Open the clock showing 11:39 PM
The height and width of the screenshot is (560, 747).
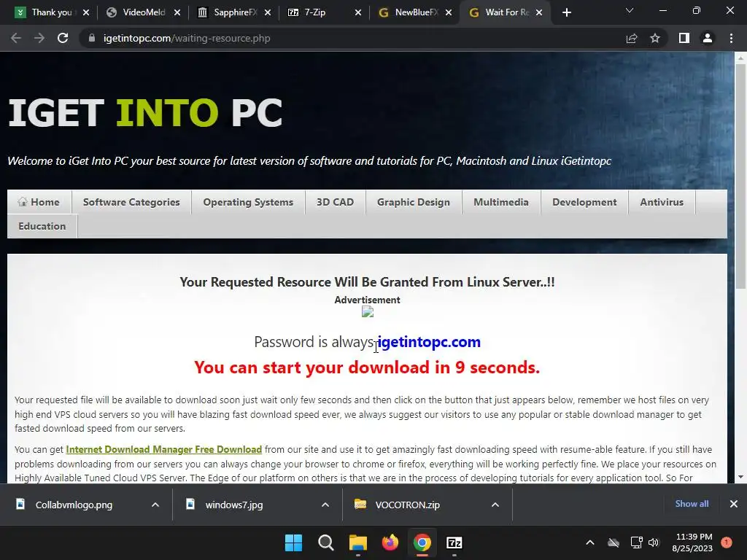[x=692, y=542]
